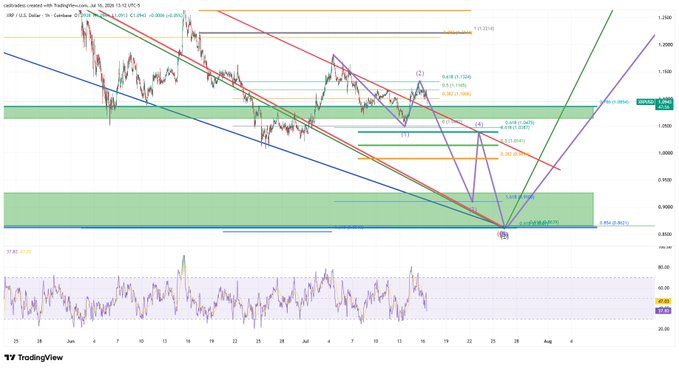
Task: Select the lower large green demand zone
Action: click(299, 210)
